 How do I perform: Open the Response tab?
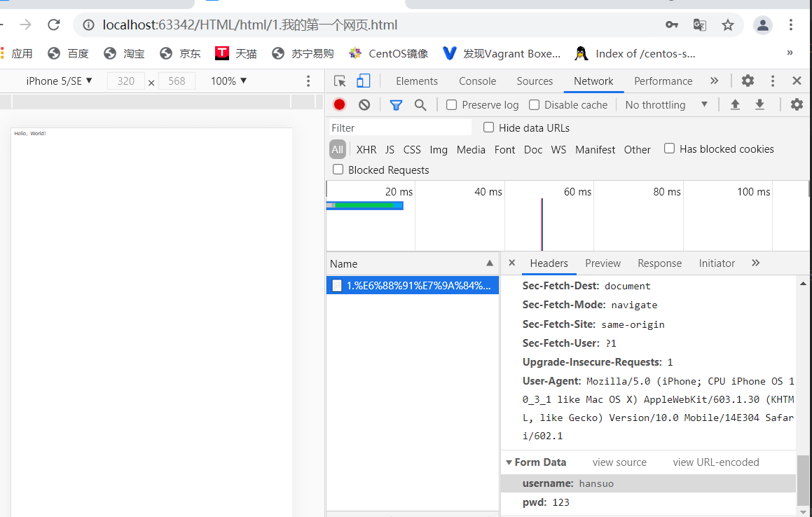pos(659,263)
